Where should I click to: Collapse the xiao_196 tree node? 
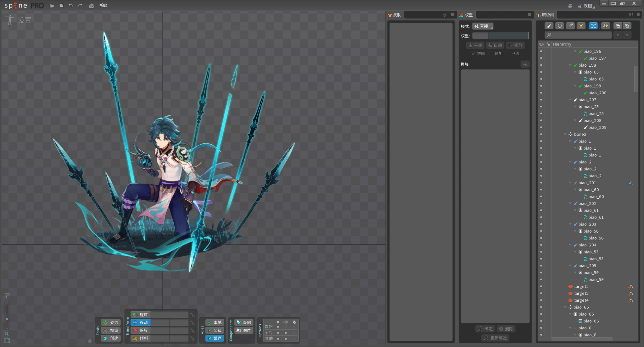coord(575,51)
